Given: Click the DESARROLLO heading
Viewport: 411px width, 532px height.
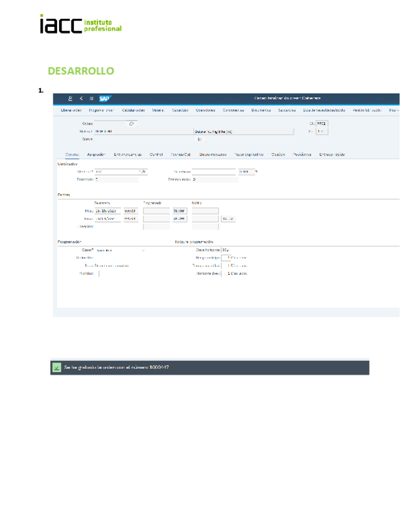Looking at the screenshot, I should pyautogui.click(x=81, y=71).
